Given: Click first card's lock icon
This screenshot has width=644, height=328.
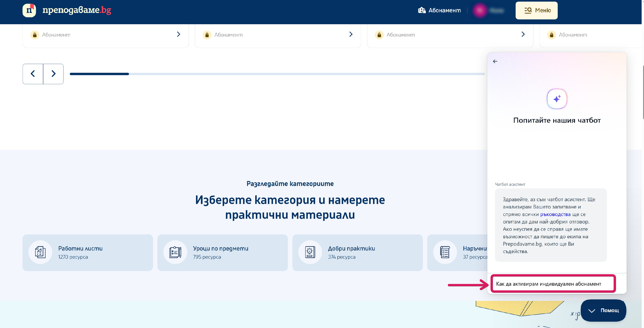Looking at the screenshot, I should point(35,35).
